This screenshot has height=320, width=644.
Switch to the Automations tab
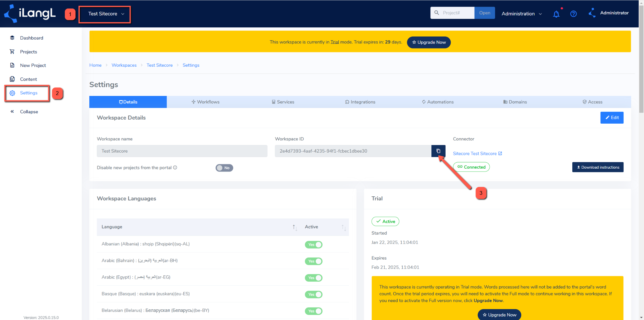pos(438,102)
